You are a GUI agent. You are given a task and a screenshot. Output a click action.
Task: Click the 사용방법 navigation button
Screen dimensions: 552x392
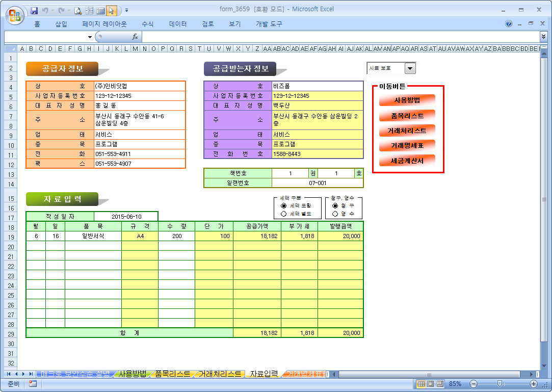(x=407, y=100)
